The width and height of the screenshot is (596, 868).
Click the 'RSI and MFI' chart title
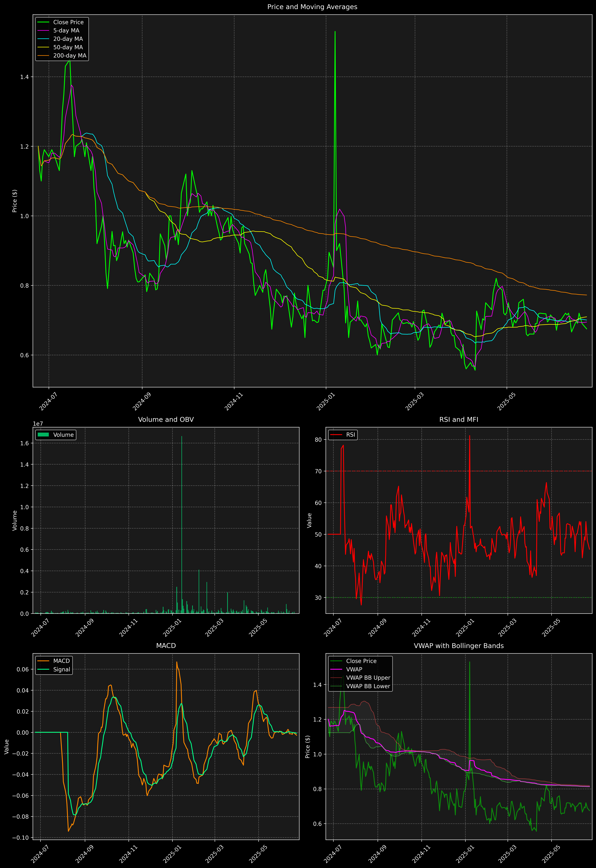(459, 419)
